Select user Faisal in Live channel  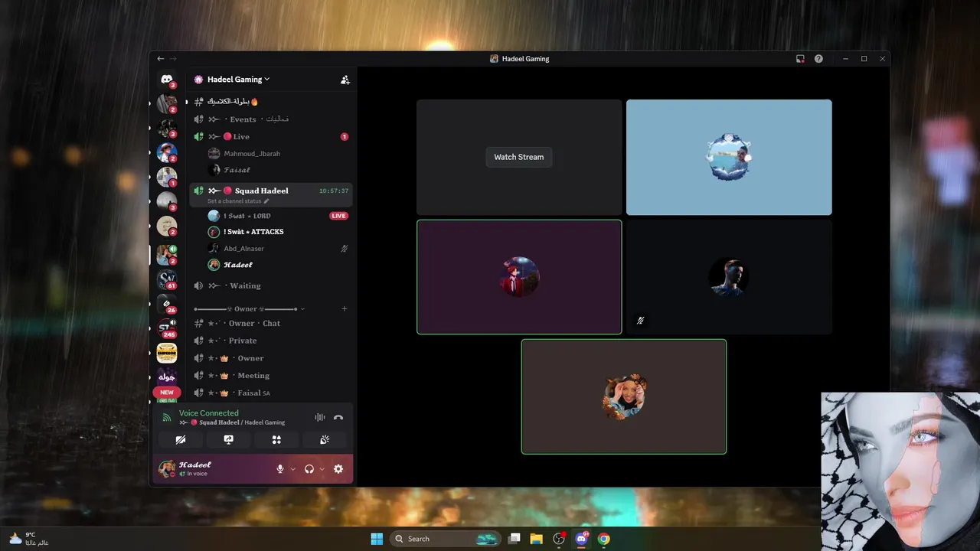click(x=237, y=170)
